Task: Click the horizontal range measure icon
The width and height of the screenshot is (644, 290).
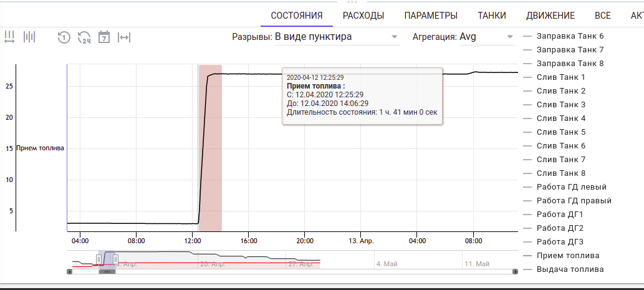Action: [x=9, y=37]
